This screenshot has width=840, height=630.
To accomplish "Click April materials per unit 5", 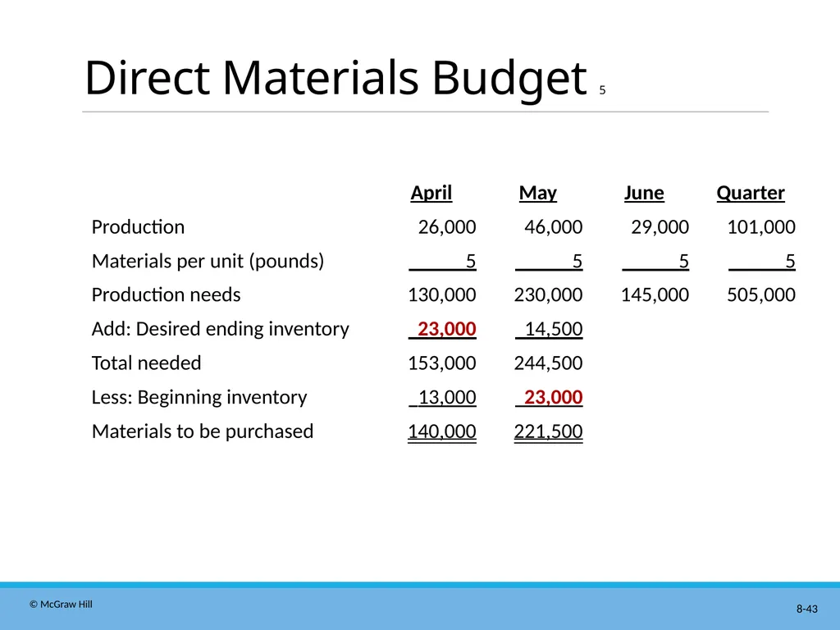I will click(470, 262).
